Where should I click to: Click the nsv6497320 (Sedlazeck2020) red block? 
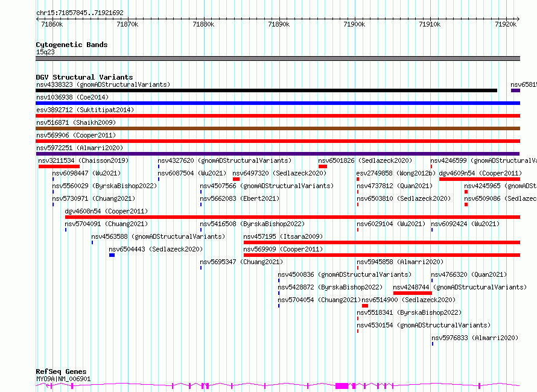click(236, 179)
